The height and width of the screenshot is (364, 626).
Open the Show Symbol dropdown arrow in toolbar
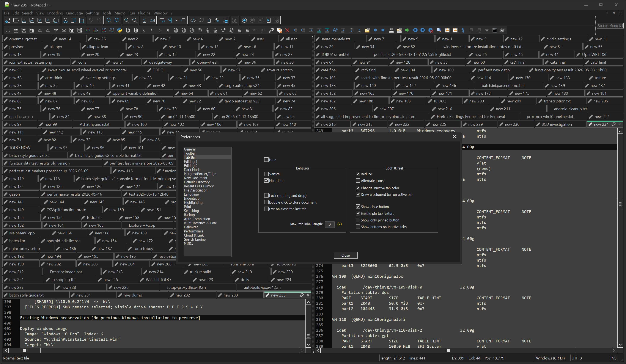(177, 20)
